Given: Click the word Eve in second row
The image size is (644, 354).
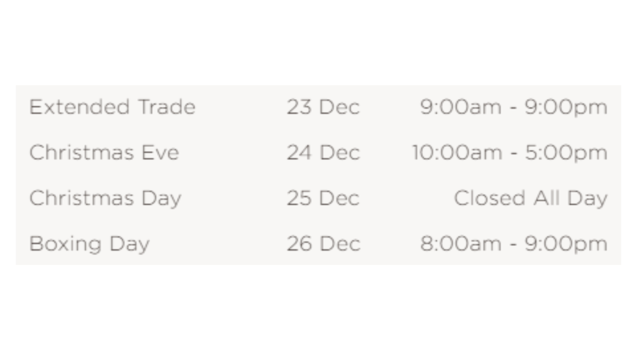Looking at the screenshot, I should 160,153.
